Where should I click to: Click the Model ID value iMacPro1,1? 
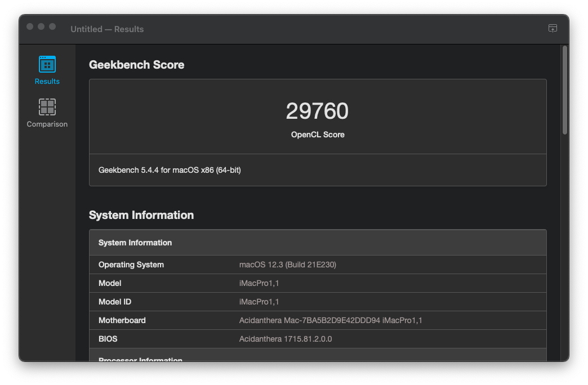[x=259, y=302]
